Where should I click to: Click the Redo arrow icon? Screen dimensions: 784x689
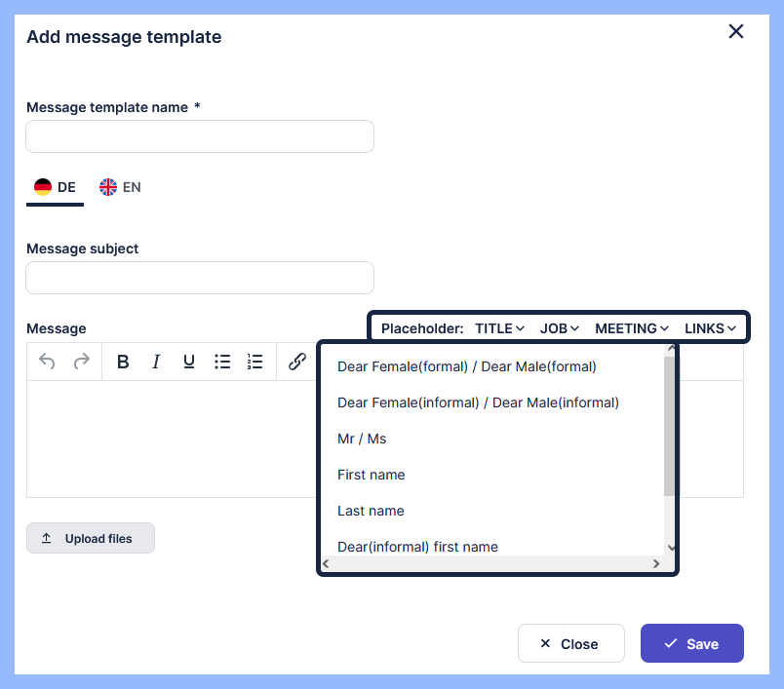pos(82,362)
